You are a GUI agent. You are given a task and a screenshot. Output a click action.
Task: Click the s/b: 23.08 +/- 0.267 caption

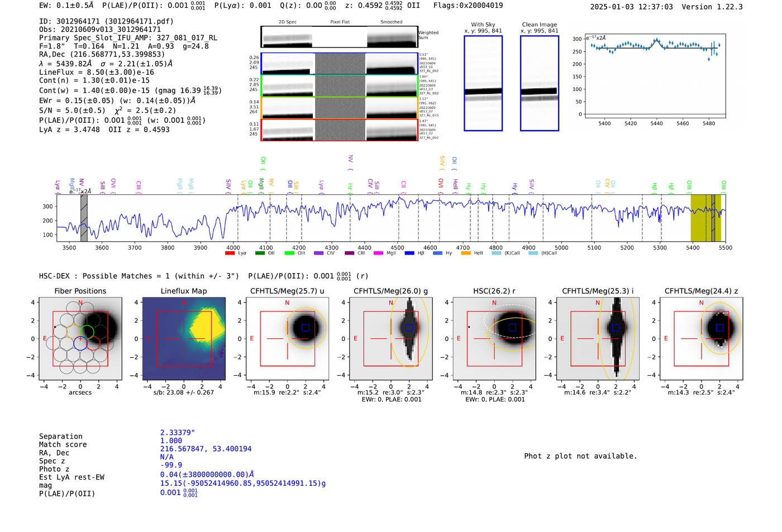(184, 392)
